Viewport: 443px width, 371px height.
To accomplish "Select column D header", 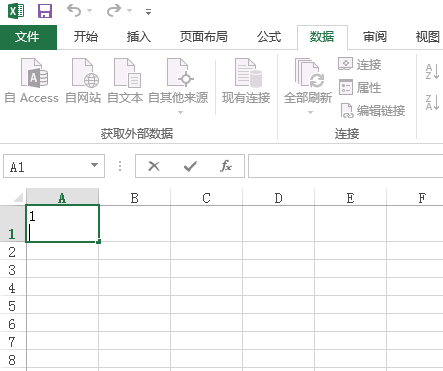I will (279, 198).
